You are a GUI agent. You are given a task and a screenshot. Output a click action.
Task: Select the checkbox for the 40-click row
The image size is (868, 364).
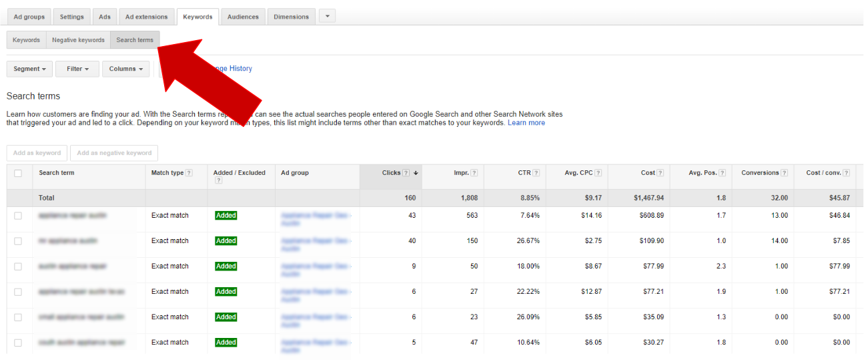coord(18,241)
